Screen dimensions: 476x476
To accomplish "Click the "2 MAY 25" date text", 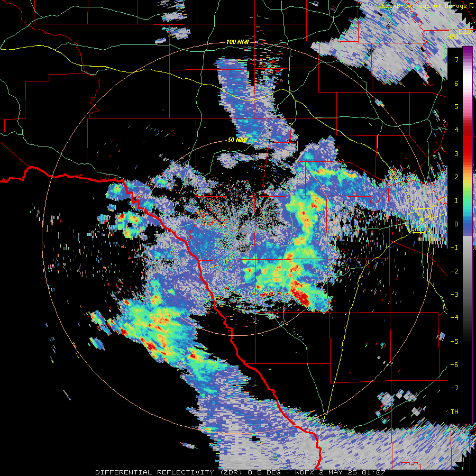I will [338, 472].
